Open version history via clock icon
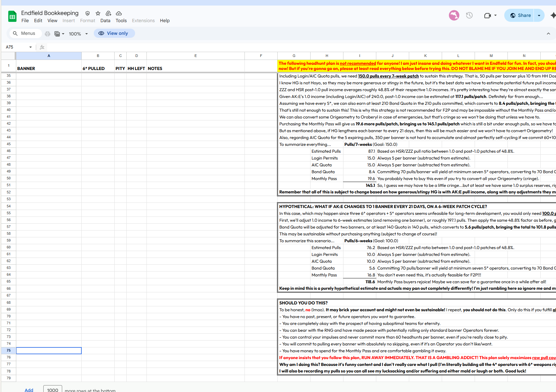Viewport: 556px width, 392px height. point(469,15)
